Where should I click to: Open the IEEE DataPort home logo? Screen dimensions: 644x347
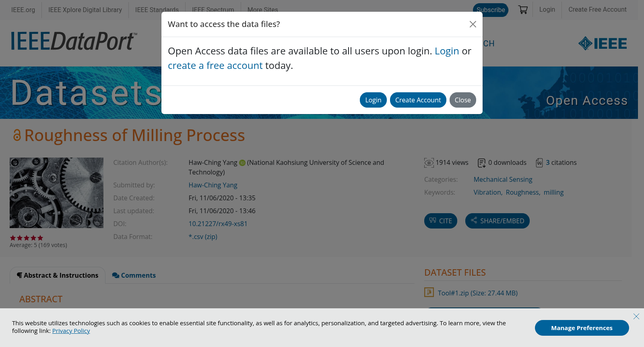click(74, 41)
